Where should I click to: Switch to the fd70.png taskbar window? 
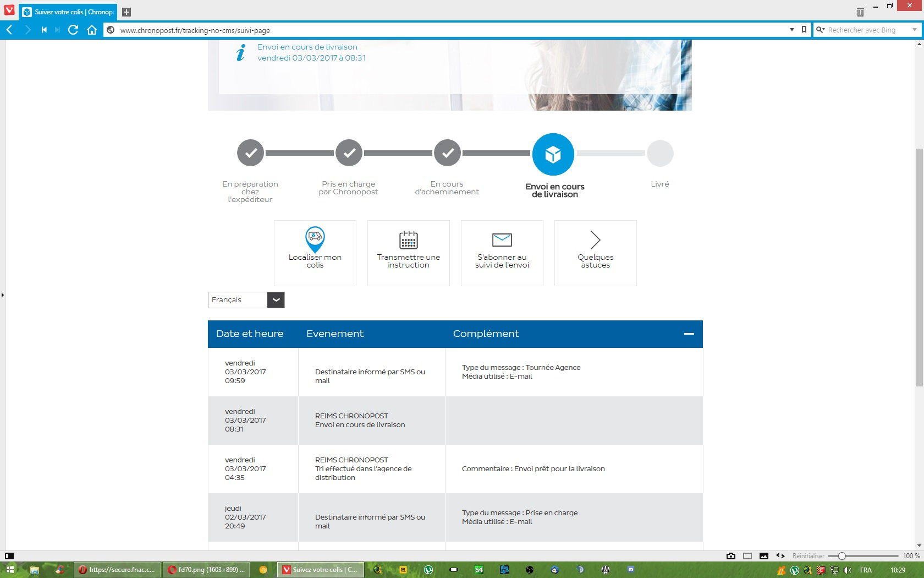pyautogui.click(x=207, y=570)
